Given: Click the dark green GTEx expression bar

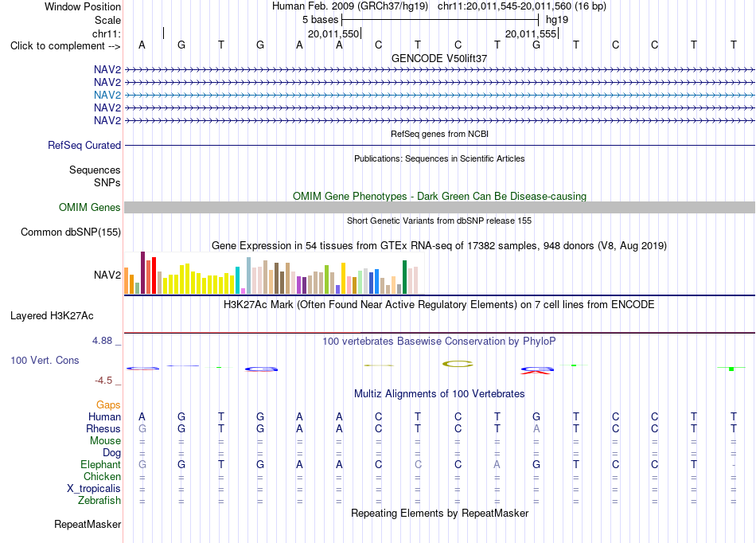Looking at the screenshot, I should (404, 277).
